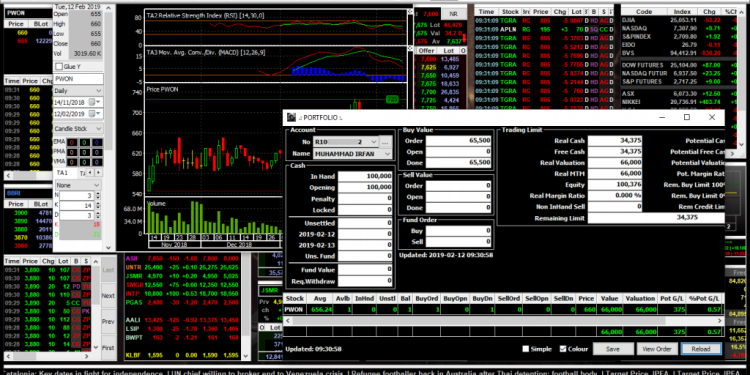Click the second PMA color box
Viewport: 750px width, 375px height.
(85, 152)
